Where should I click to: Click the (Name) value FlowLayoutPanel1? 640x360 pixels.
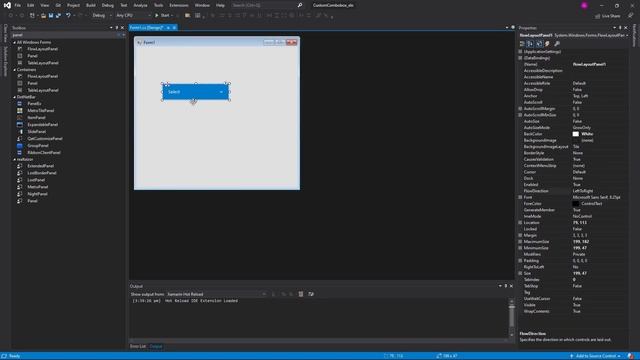[x=589, y=64]
